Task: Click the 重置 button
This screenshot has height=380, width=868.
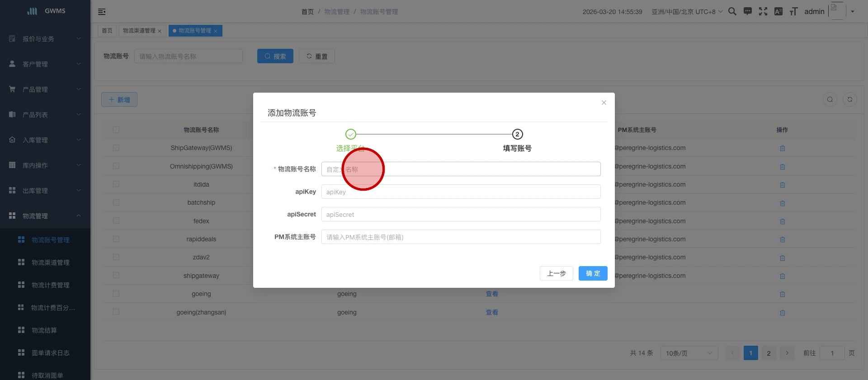Action: [x=317, y=56]
